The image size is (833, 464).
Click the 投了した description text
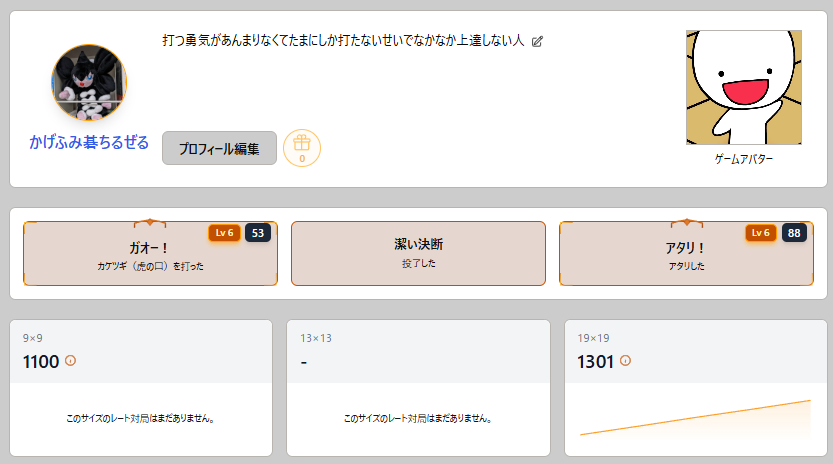tap(419, 264)
